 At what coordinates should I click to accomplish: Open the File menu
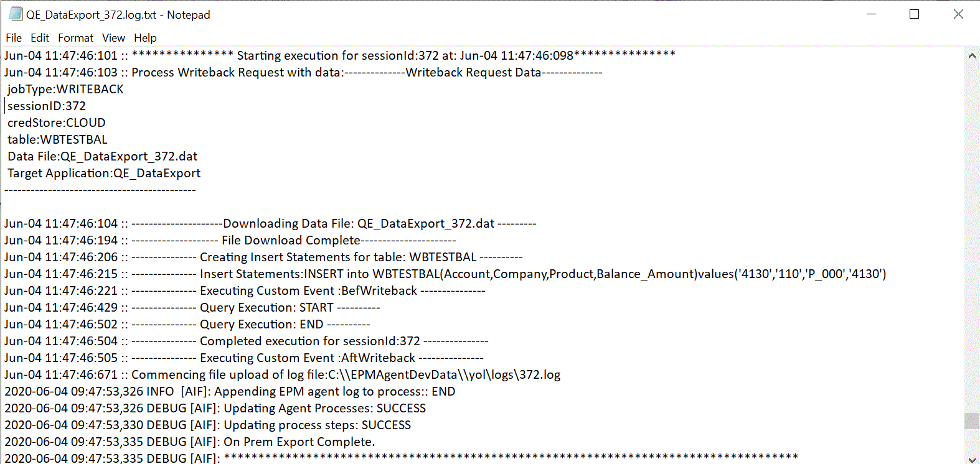(x=13, y=38)
